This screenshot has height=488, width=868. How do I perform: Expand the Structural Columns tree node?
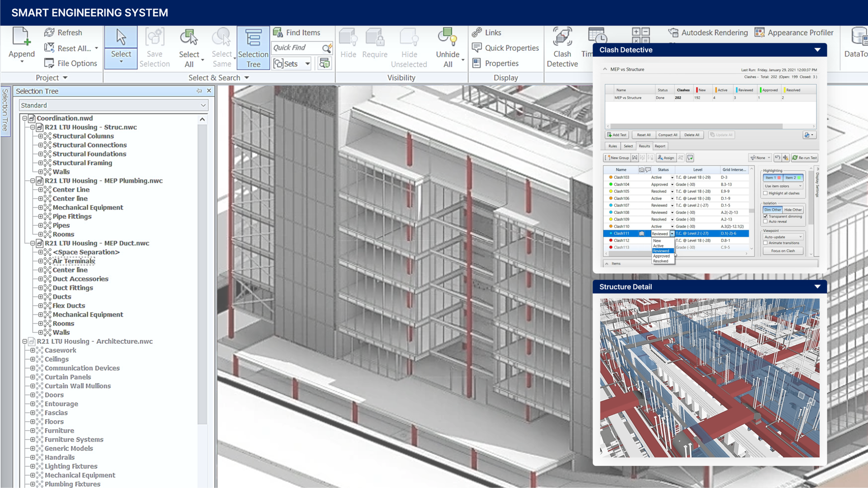point(42,136)
